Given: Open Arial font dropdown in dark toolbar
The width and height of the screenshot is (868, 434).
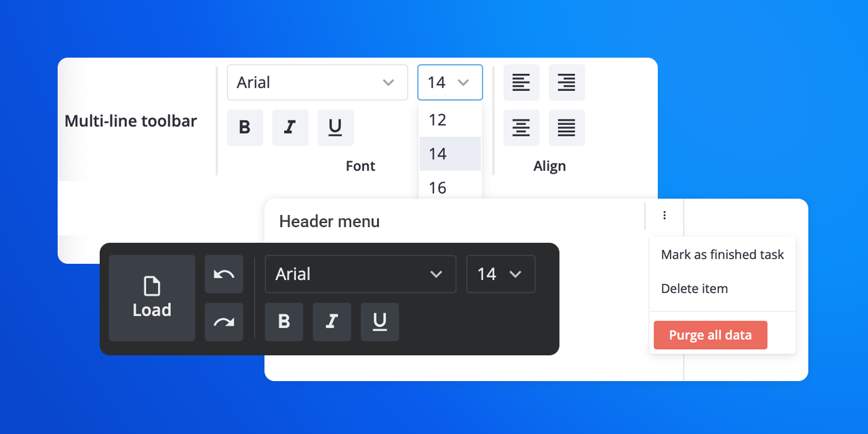Looking at the screenshot, I should click(361, 274).
